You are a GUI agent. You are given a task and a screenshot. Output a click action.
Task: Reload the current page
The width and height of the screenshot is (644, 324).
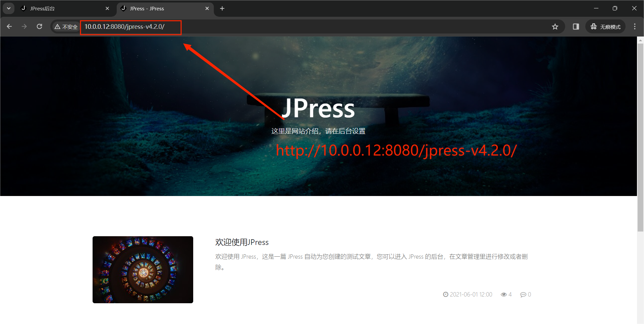39,26
